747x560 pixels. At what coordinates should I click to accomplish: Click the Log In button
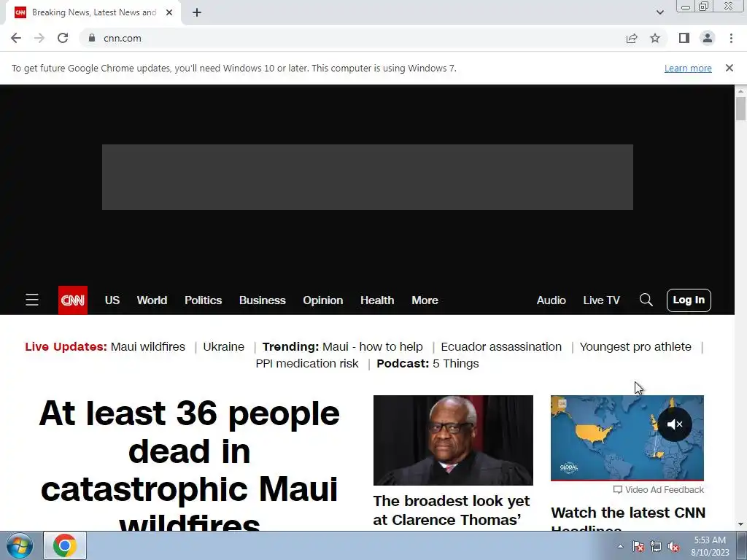689,300
